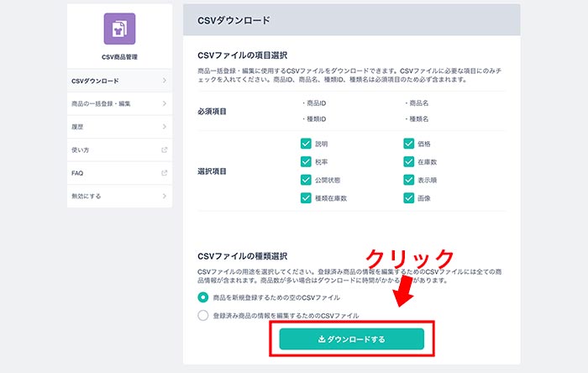The image size is (588, 373).
Task: Toggle the 公開状態 checkbox
Action: [306, 180]
